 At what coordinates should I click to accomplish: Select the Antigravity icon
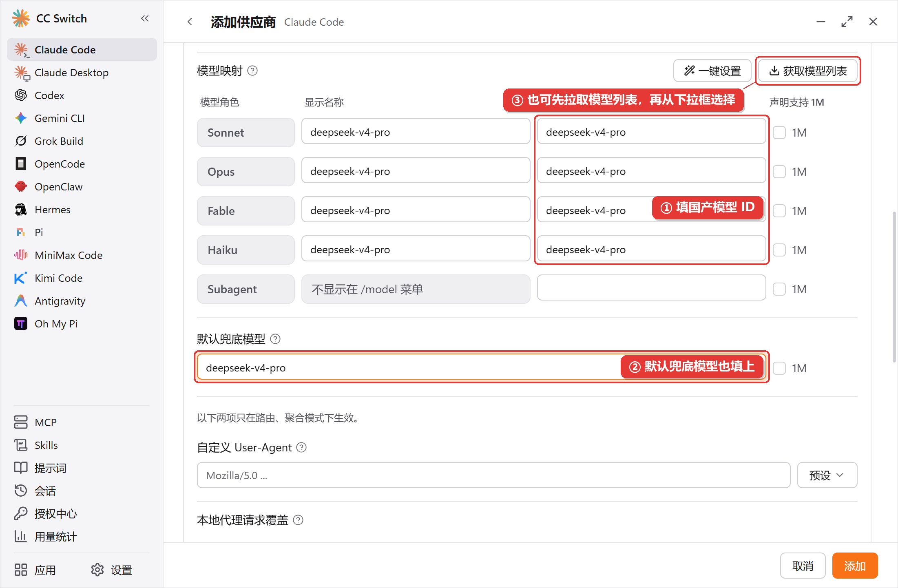[x=21, y=301]
